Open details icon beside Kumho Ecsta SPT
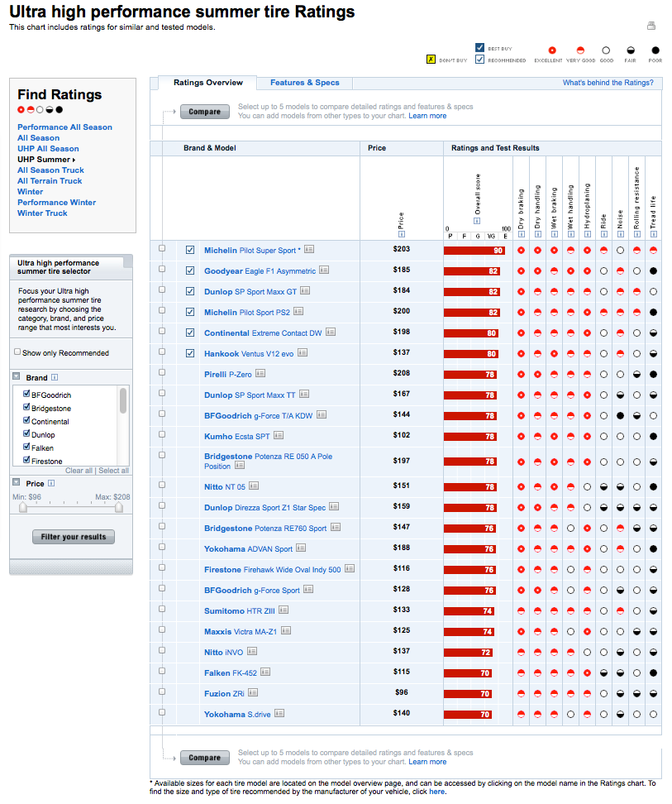Viewport: 672px width, 804px height. [278, 435]
